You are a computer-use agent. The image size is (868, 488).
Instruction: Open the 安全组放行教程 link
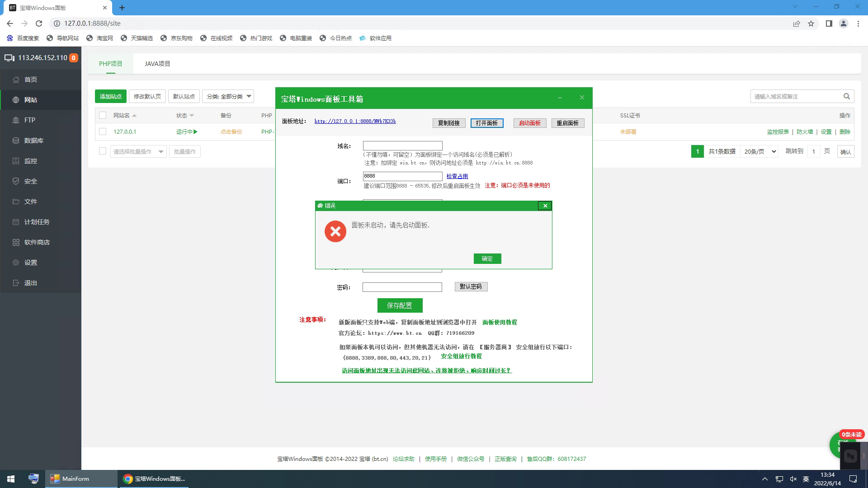[461, 356]
